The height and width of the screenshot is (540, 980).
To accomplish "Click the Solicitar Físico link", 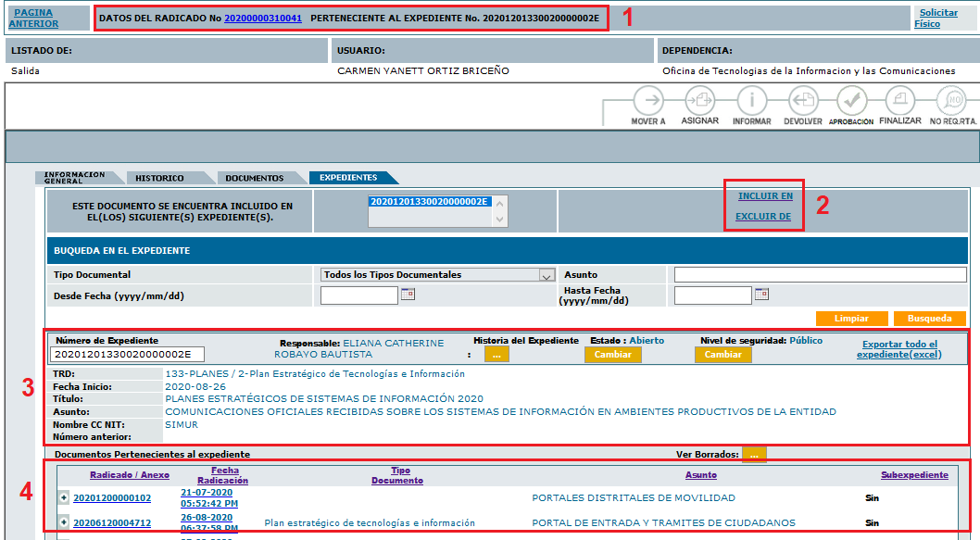I will 936,19.
